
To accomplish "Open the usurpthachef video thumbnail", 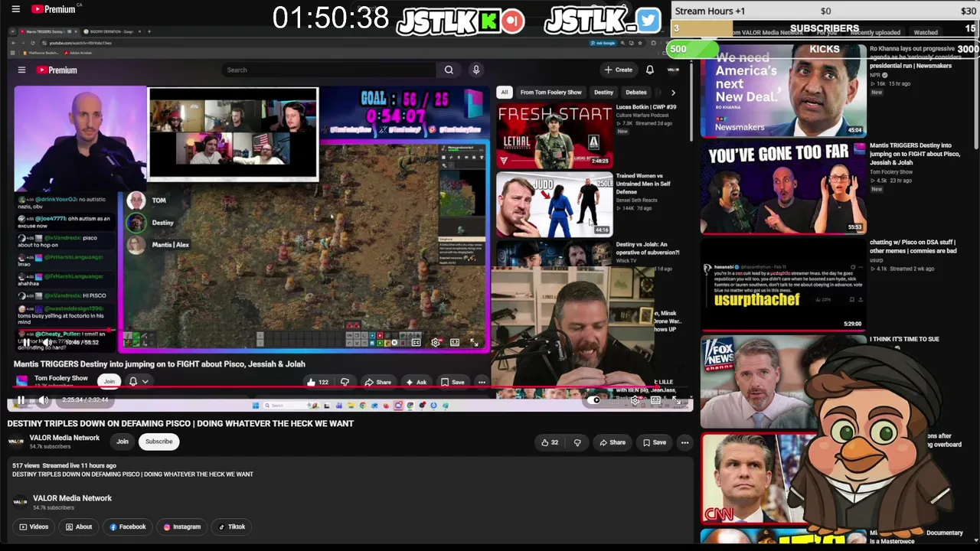I will (782, 284).
